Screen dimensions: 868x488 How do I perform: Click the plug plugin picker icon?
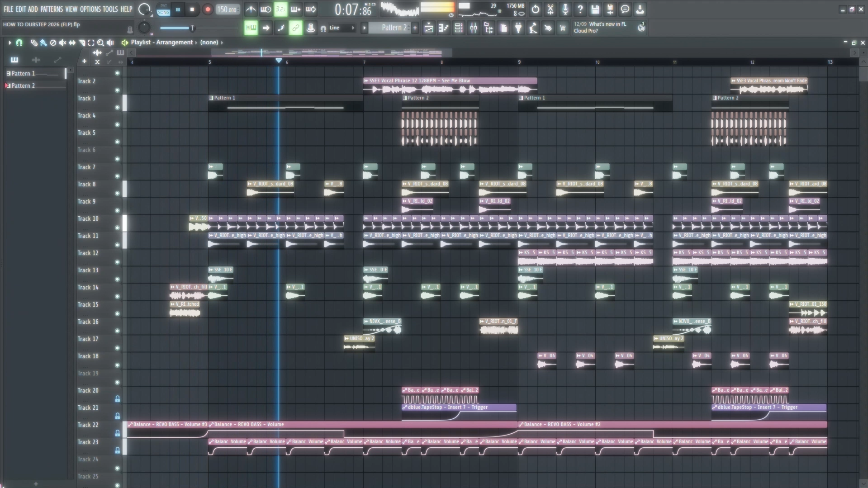518,28
